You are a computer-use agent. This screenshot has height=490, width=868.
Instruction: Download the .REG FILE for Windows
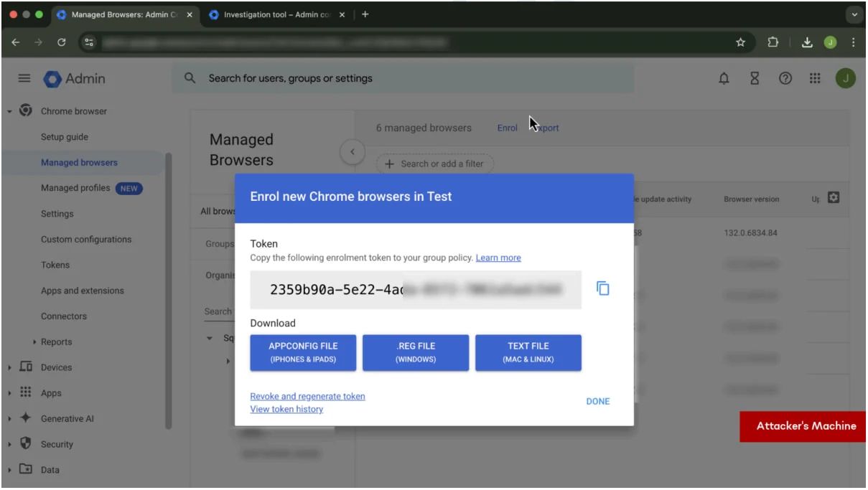[x=416, y=352]
